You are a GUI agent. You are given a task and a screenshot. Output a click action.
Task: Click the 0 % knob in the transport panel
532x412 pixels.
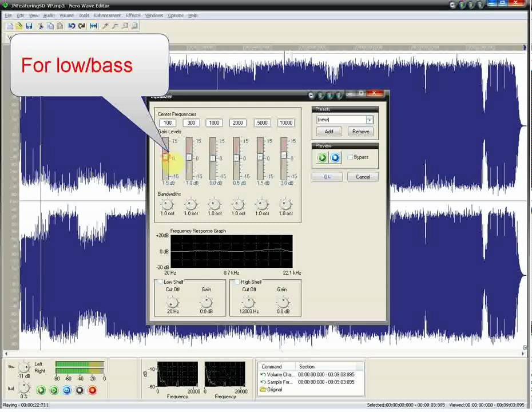pyautogui.click(x=24, y=388)
